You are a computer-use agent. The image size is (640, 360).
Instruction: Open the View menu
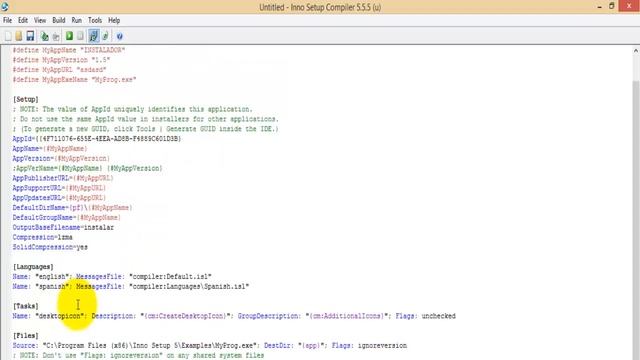click(40, 20)
